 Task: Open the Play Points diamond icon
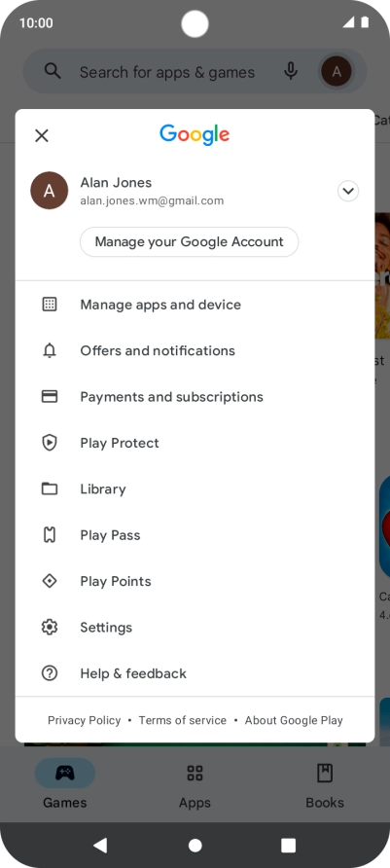(50, 581)
